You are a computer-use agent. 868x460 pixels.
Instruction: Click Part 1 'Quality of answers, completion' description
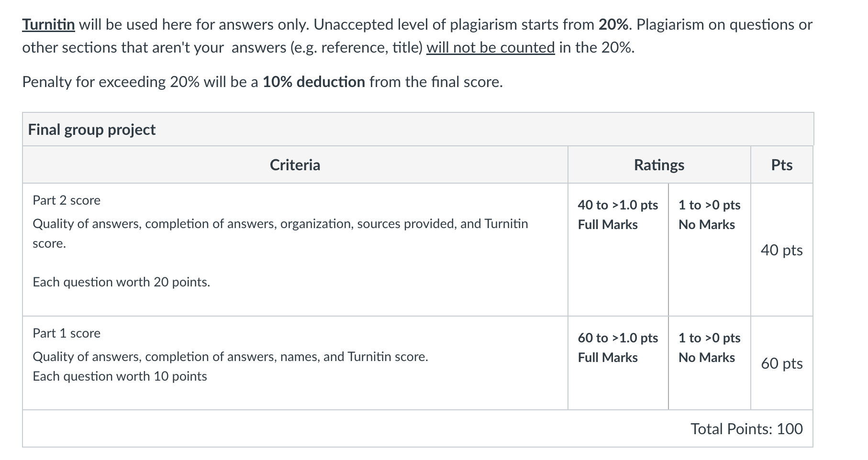[231, 357]
